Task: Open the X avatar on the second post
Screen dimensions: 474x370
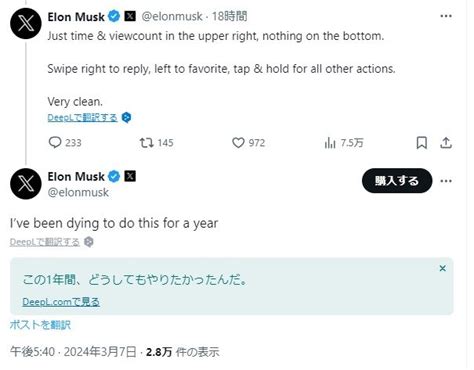Action: point(26,184)
